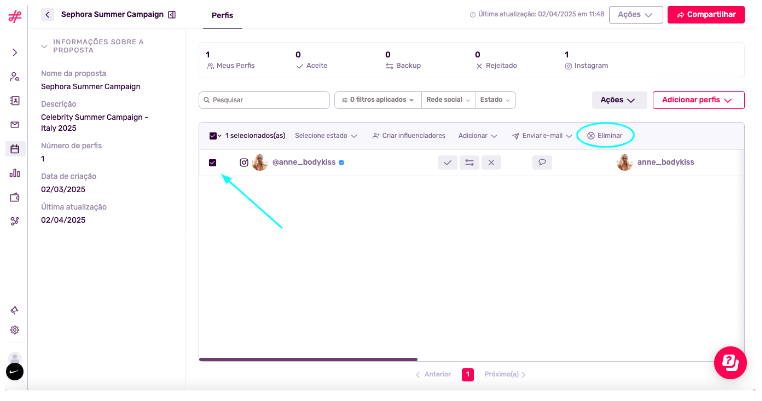This screenshot has width=762, height=401.
Task: Click Criar influenciadores
Action: point(409,136)
